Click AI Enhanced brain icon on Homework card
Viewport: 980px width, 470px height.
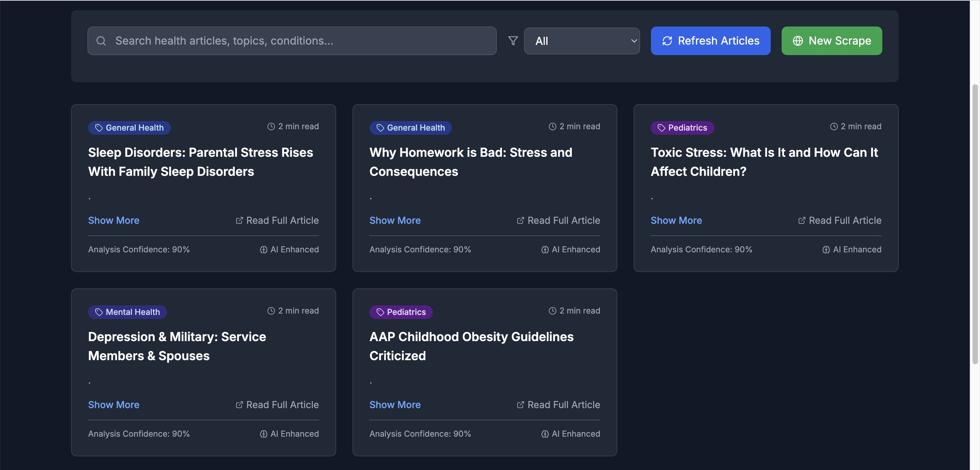[545, 250]
